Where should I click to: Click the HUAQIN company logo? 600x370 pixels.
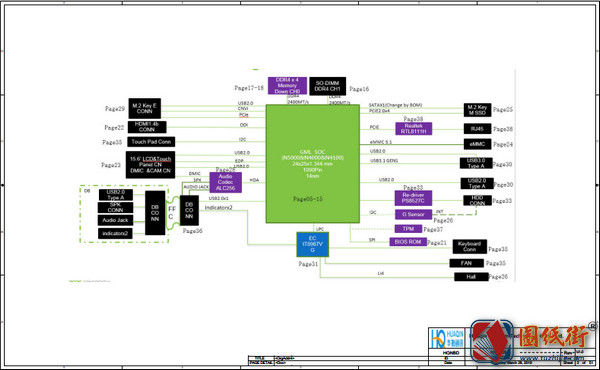(447, 337)
